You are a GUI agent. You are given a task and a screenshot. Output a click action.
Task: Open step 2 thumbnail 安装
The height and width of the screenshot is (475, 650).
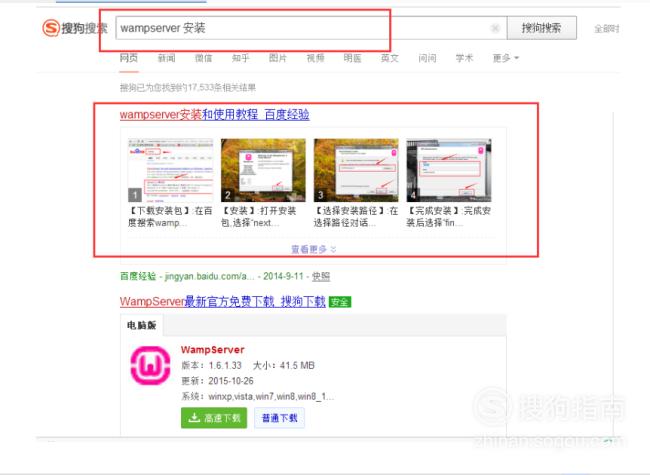pyautogui.click(x=263, y=170)
